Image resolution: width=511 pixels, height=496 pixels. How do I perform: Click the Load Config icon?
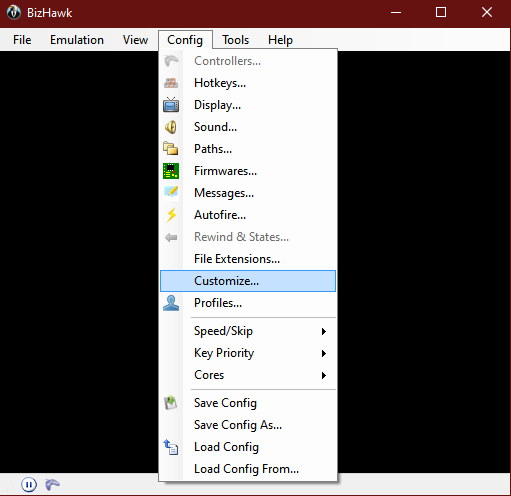(x=171, y=447)
